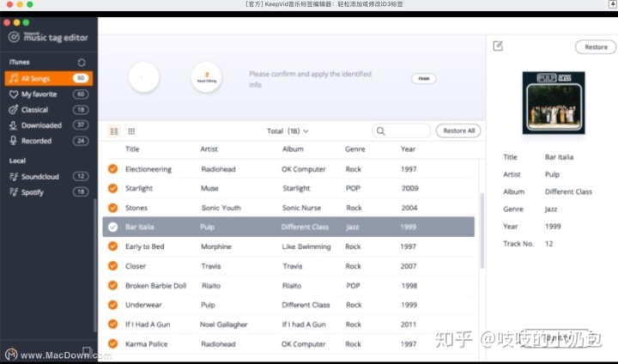Sort by the Artist column header
The height and width of the screenshot is (364, 618).
click(209, 149)
